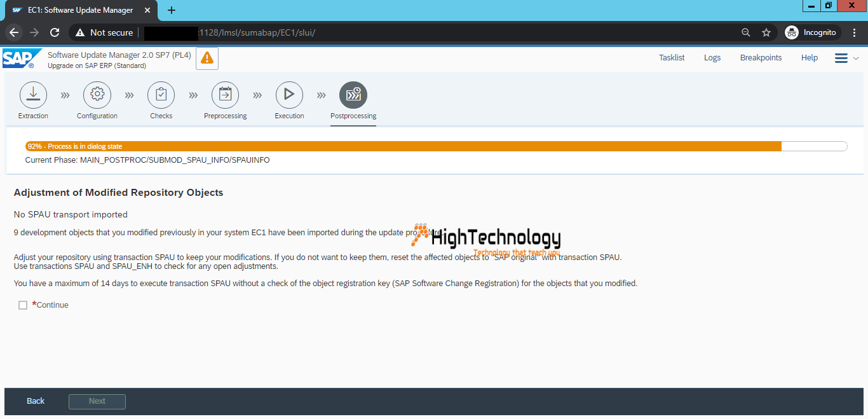Click the Upgrade on SAP ERP (Standard) subtitle
868x419 pixels.
(97, 65)
